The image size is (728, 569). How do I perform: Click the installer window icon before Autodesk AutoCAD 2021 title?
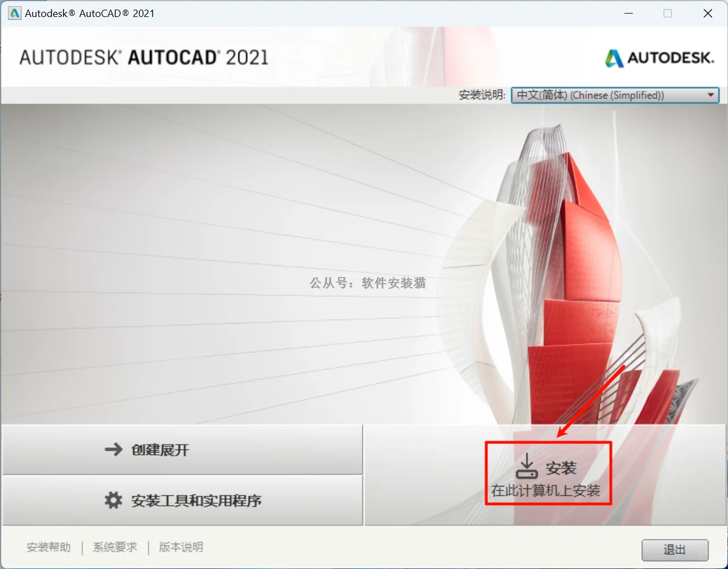pos(13,12)
